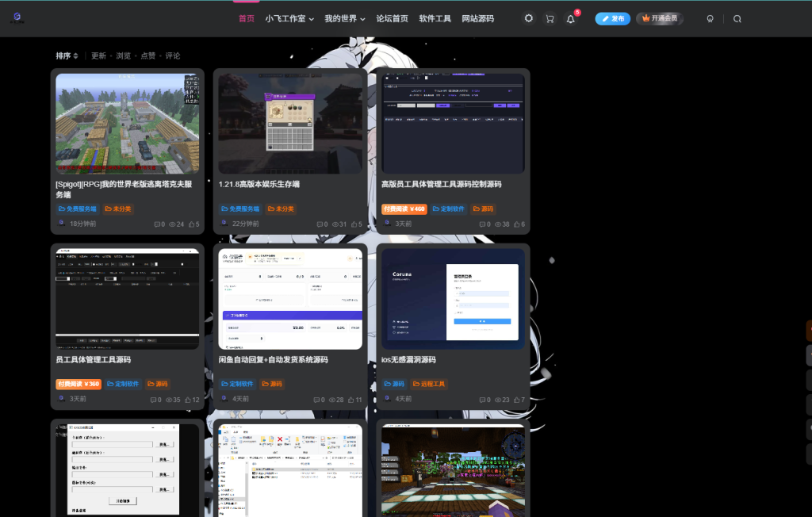
Task: Sort posts by 更新
Action: (x=98, y=56)
